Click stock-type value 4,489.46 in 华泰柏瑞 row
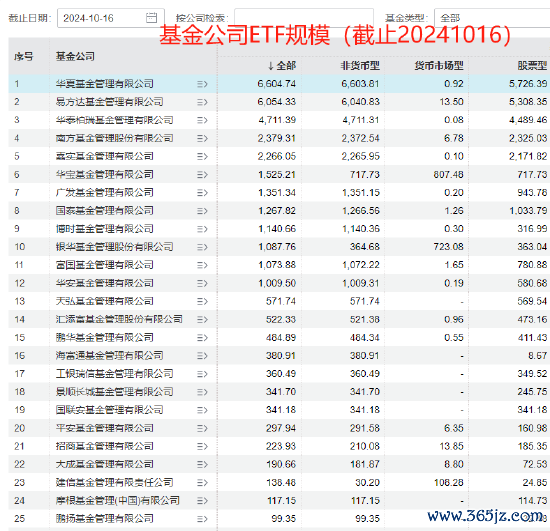Image resolution: width=550 pixels, height=531 pixels. [528, 120]
